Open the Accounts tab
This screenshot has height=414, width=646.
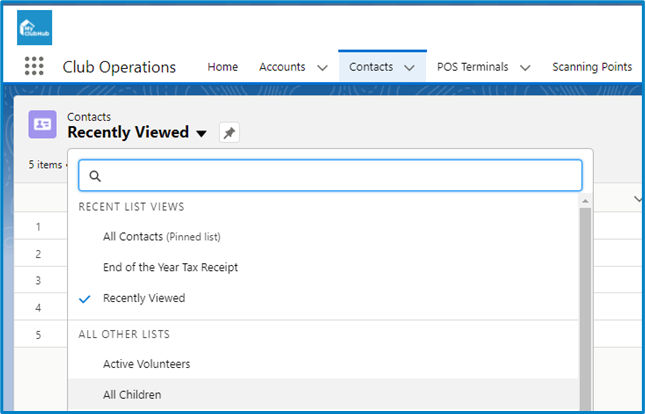click(282, 67)
